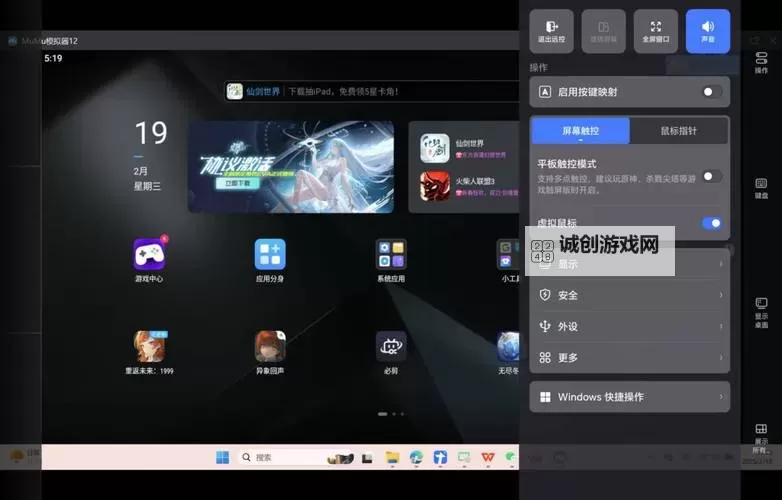Click the first home page indicator dot
The width and height of the screenshot is (782, 500).
(x=383, y=414)
